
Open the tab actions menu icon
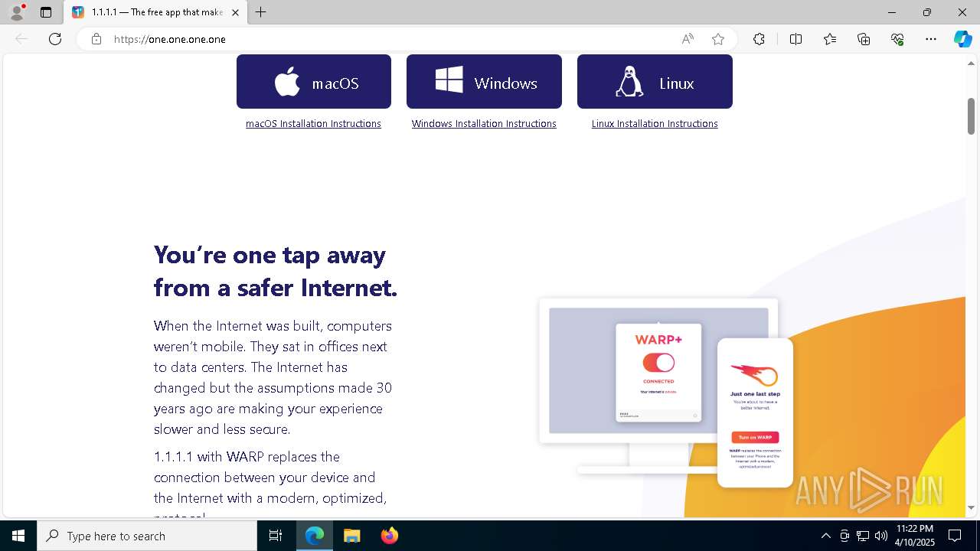(46, 12)
